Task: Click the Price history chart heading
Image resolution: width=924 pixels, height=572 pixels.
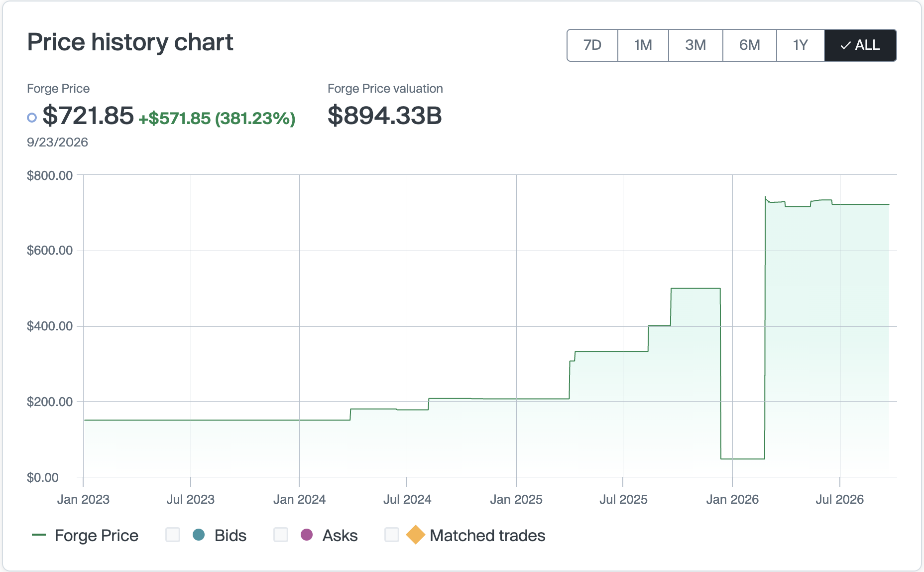Action: 130,42
